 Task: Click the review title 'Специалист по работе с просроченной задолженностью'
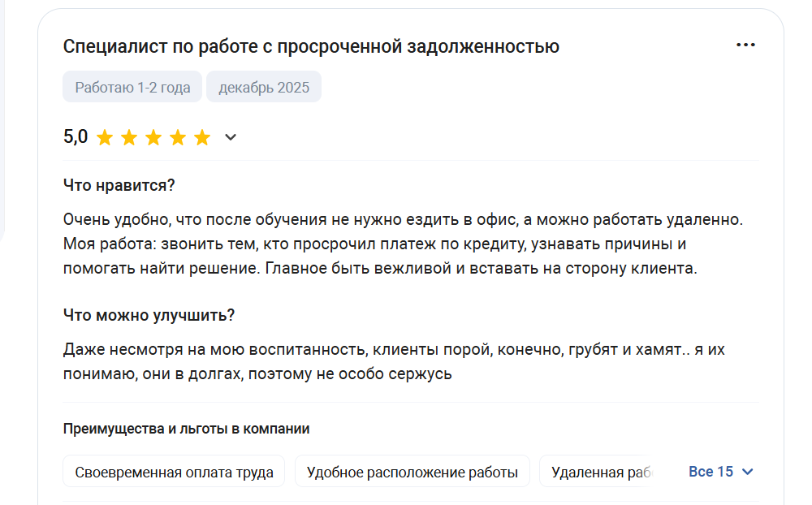click(x=311, y=46)
